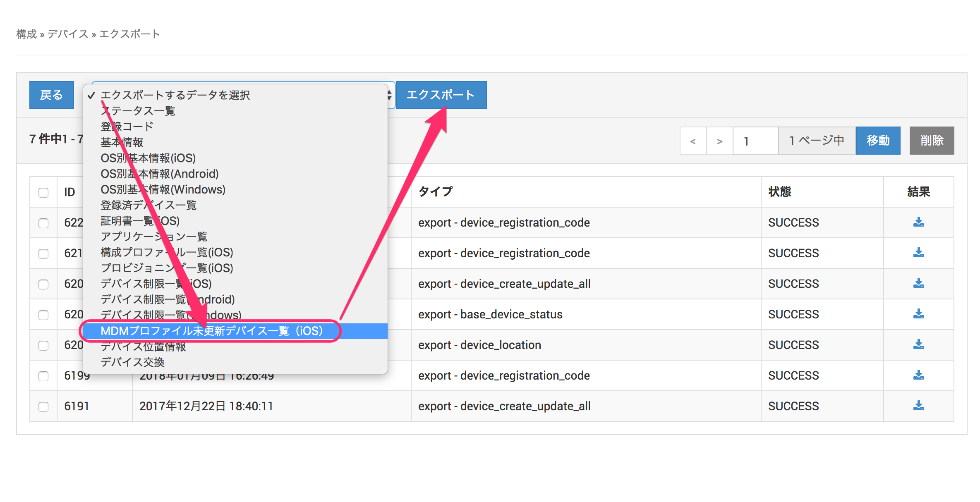Download the ID 6199 export file
This screenshot has height=502, width=980.
point(918,375)
